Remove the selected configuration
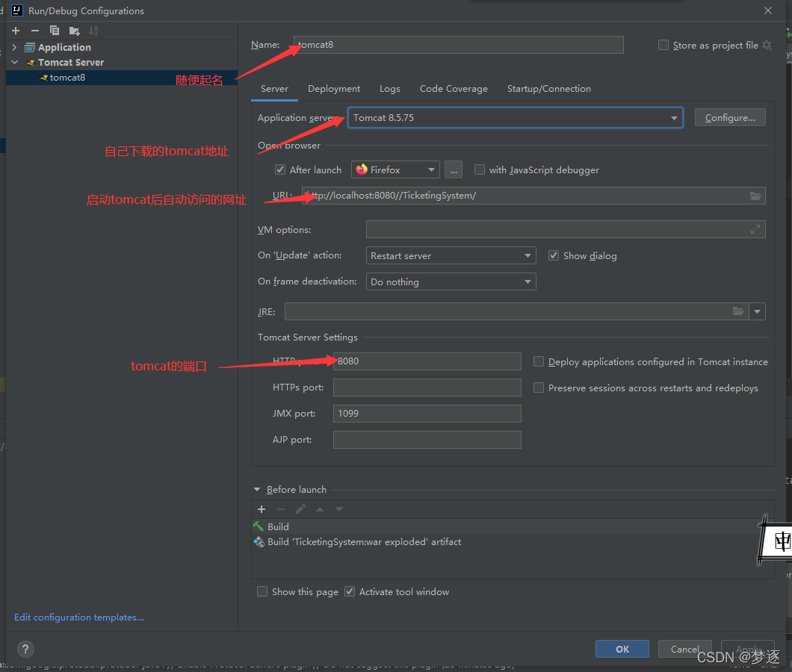The width and height of the screenshot is (792, 672). pyautogui.click(x=34, y=31)
